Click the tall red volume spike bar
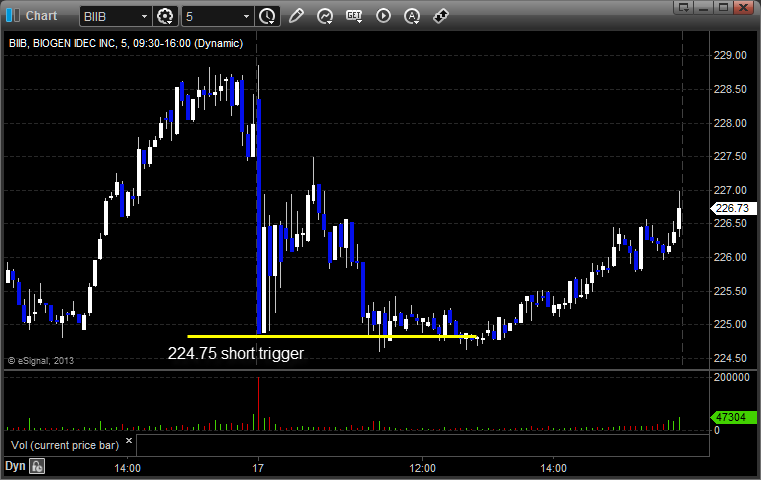 point(258,404)
